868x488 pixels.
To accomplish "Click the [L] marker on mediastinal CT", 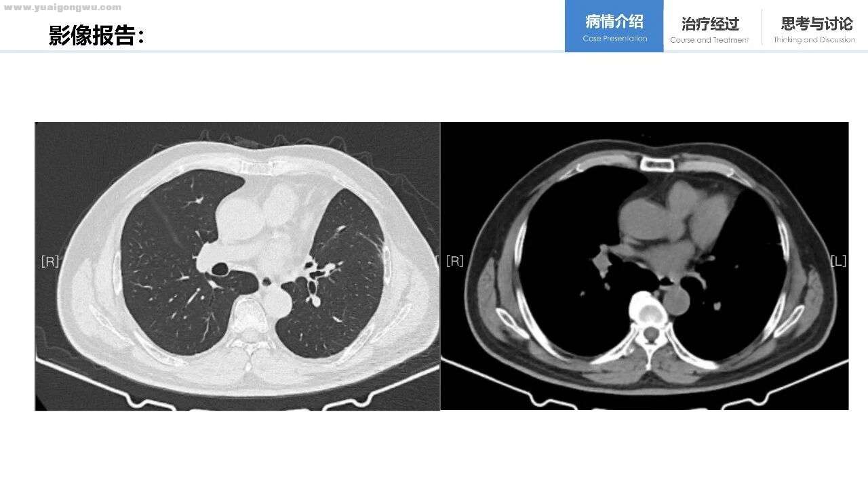I will click(x=838, y=261).
